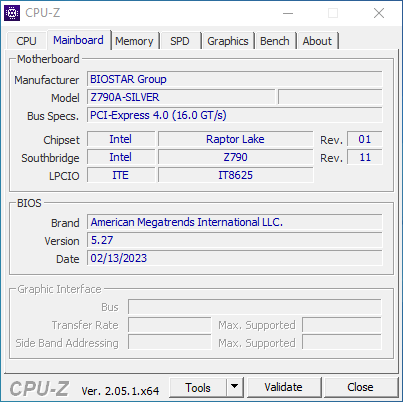Click the Side Band Addressing field
403x402 pixels.
pos(170,343)
